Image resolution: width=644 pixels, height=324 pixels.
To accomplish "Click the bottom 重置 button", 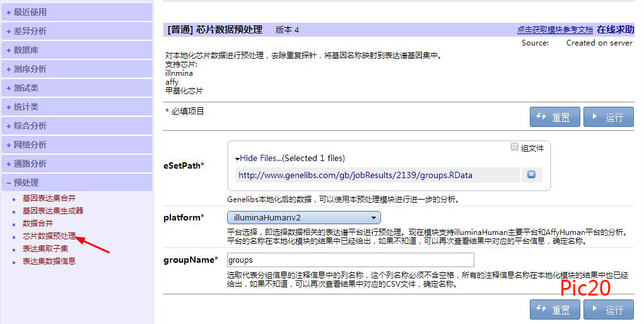I will pos(554,309).
